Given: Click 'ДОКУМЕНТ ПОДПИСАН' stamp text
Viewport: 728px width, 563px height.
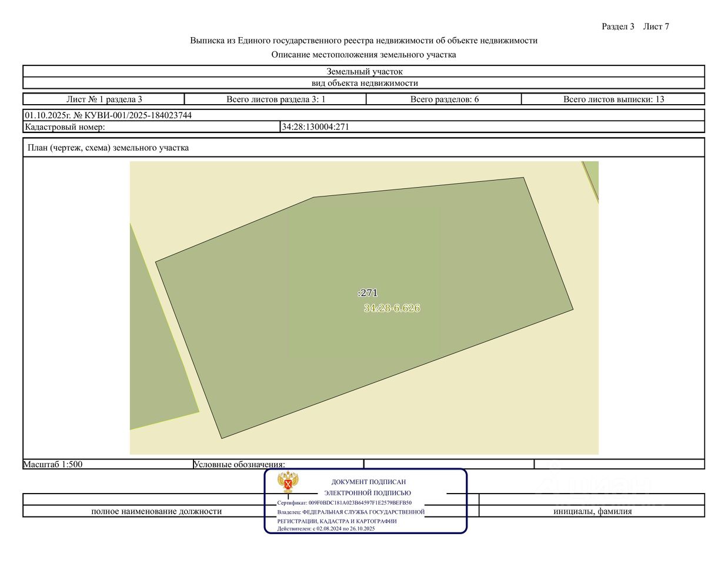Looking at the screenshot, I should pos(369,482).
